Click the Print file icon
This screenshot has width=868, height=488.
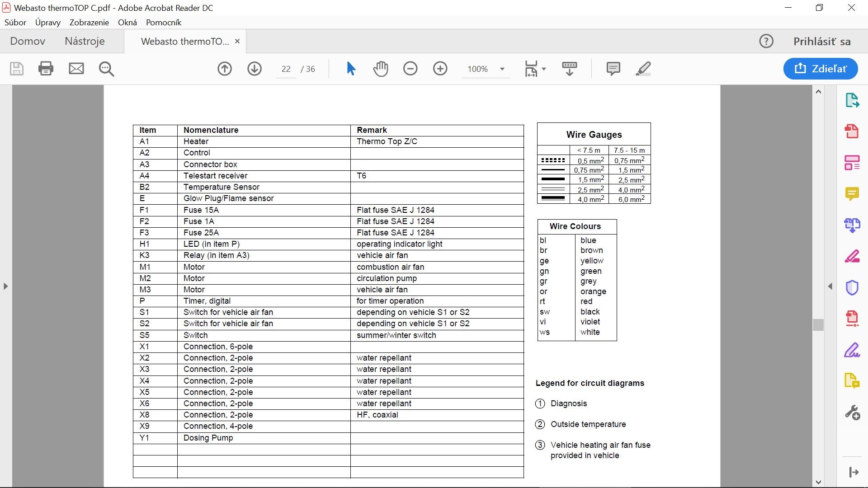point(46,69)
